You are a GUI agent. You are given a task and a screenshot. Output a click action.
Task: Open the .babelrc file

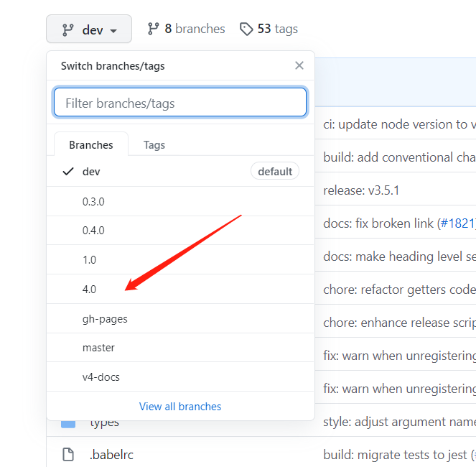pyautogui.click(x=113, y=454)
